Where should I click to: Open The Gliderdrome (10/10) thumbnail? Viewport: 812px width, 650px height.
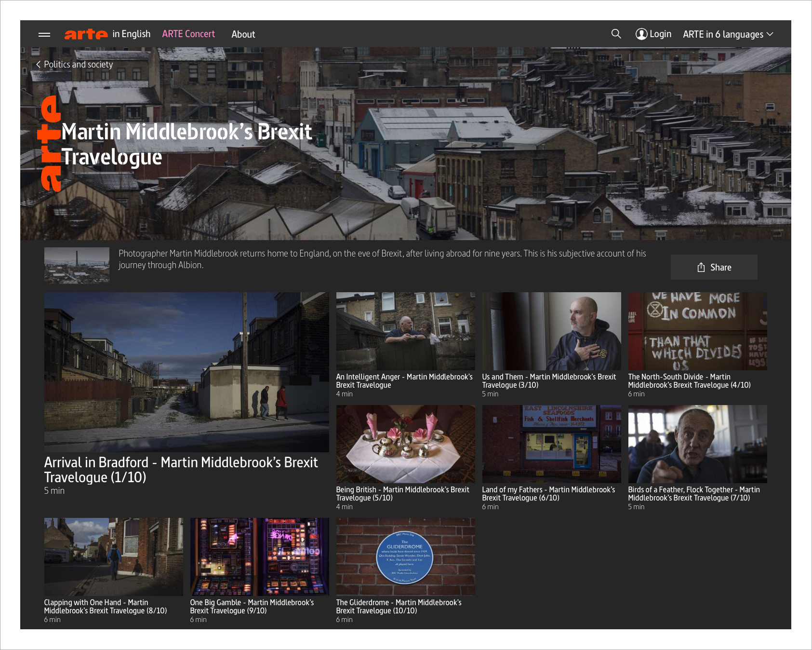click(405, 557)
